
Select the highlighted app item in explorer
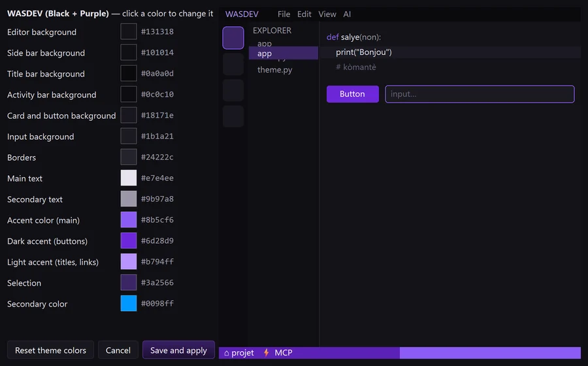[x=284, y=53]
